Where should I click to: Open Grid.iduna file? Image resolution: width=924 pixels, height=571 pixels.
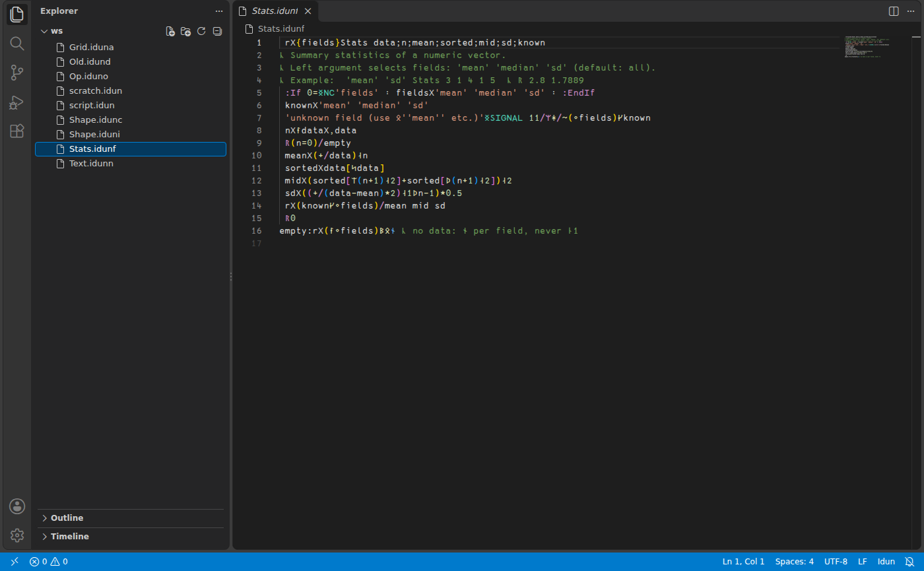click(x=130, y=48)
